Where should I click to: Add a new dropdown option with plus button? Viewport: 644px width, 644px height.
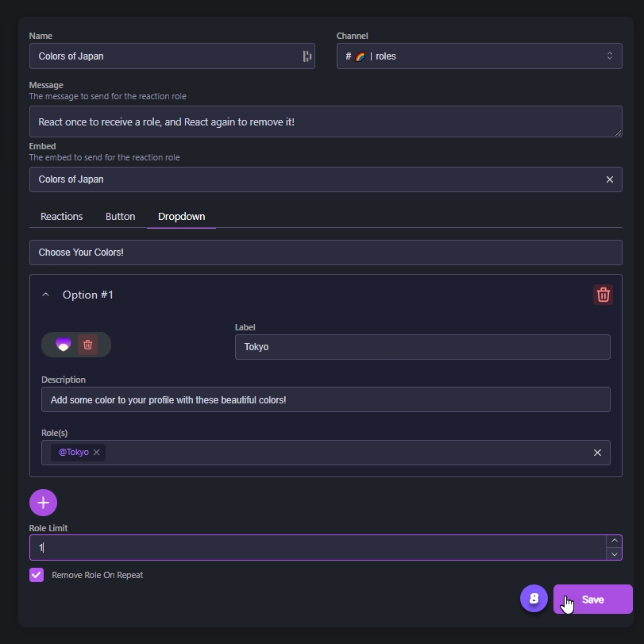[x=43, y=503]
